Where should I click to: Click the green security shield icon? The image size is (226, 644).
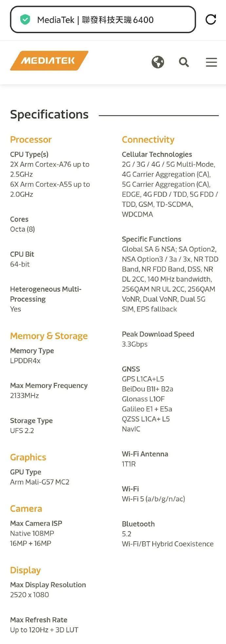(25, 20)
